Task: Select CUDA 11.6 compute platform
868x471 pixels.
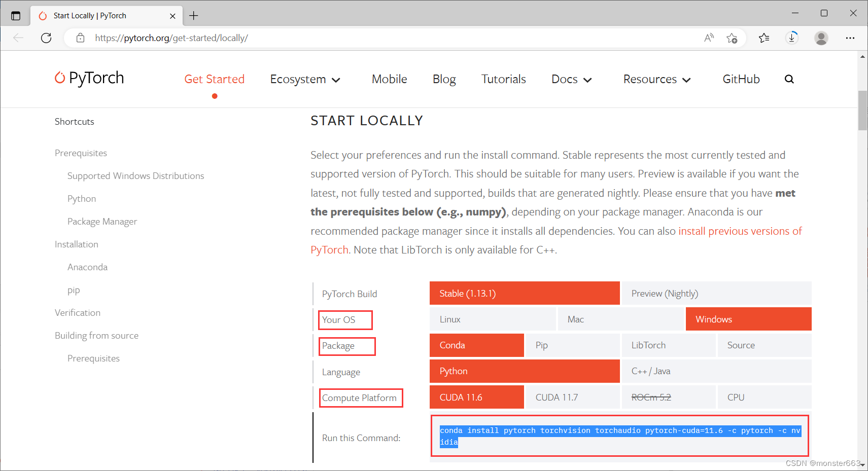Action: [x=476, y=397]
